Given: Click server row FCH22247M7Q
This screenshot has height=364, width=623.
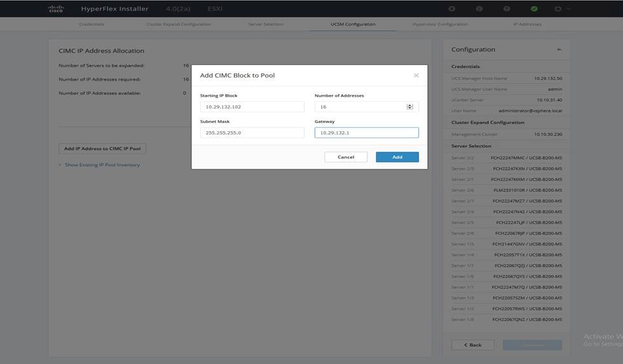Looking at the screenshot, I should coord(507,287).
